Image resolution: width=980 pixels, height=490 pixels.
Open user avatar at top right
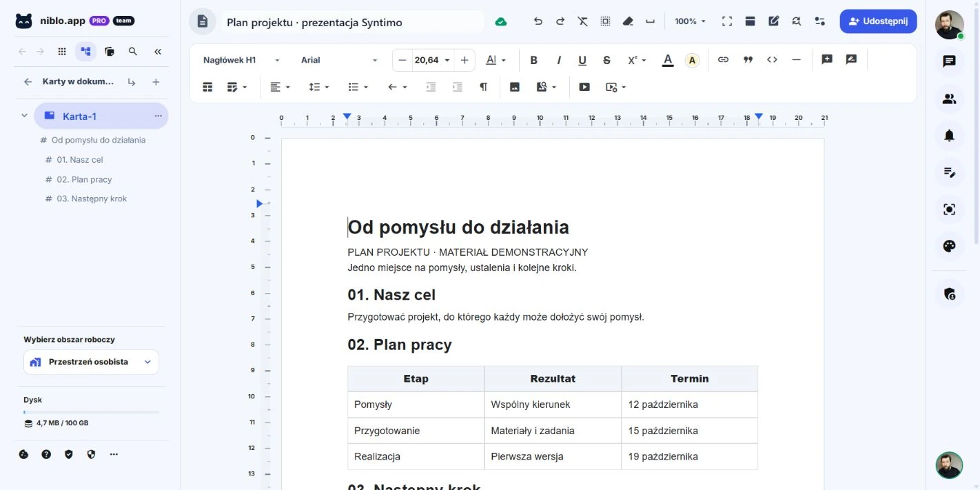click(x=949, y=25)
